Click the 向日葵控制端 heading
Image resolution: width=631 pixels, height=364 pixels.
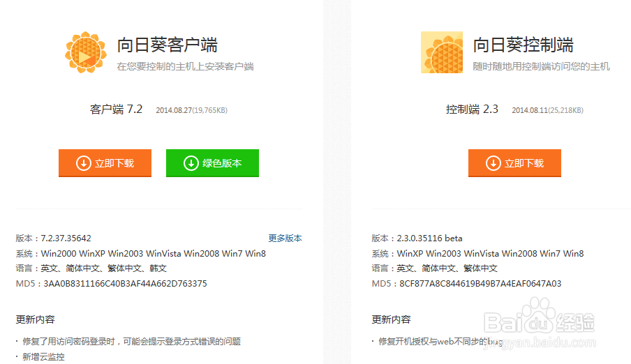point(523,45)
